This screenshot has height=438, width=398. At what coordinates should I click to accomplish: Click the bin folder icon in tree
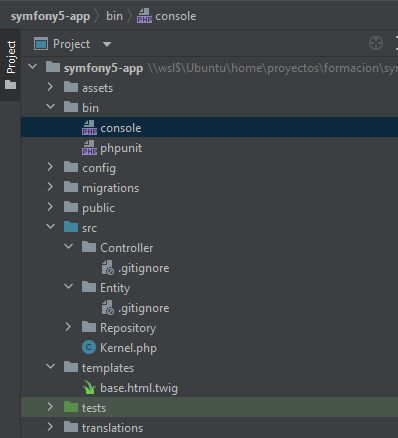point(71,107)
